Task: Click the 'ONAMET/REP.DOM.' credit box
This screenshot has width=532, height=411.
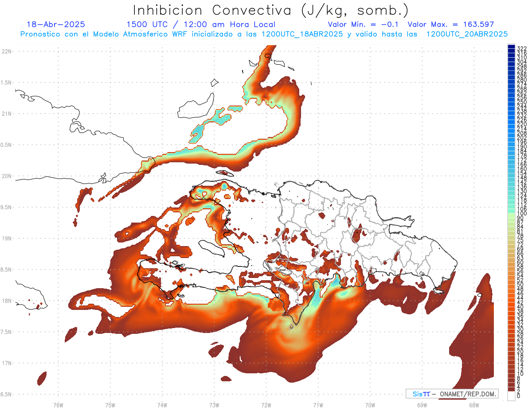Action: 452,394
